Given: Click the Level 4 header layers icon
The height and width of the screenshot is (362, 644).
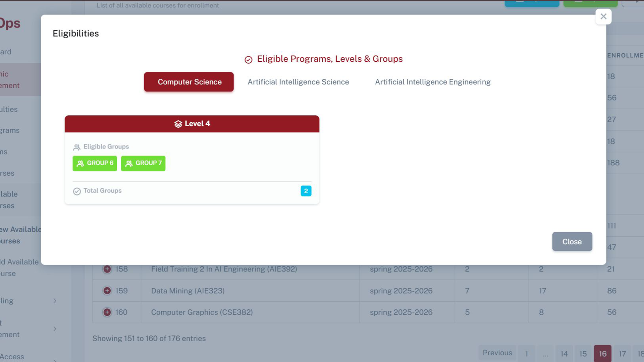Looking at the screenshot, I should [x=178, y=124].
